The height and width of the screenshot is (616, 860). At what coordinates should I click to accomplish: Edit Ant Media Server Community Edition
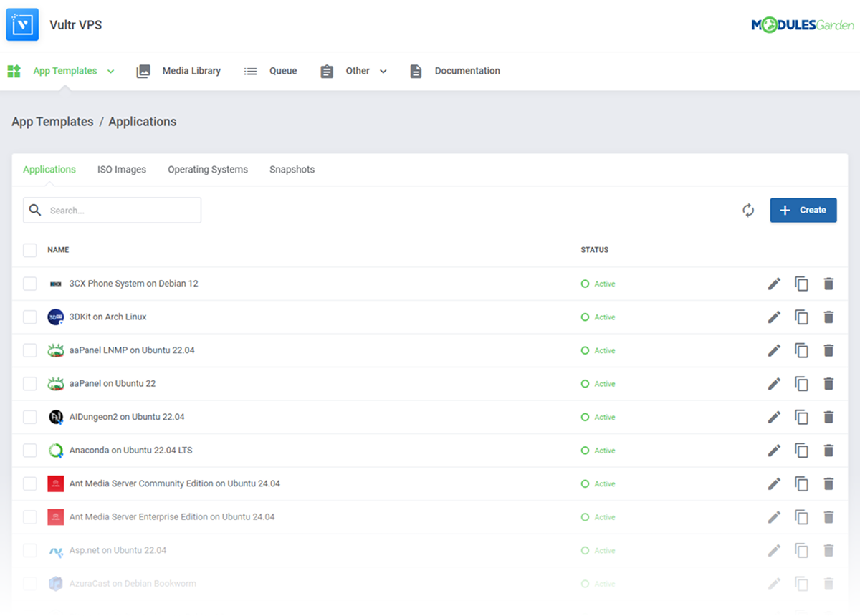click(x=774, y=483)
